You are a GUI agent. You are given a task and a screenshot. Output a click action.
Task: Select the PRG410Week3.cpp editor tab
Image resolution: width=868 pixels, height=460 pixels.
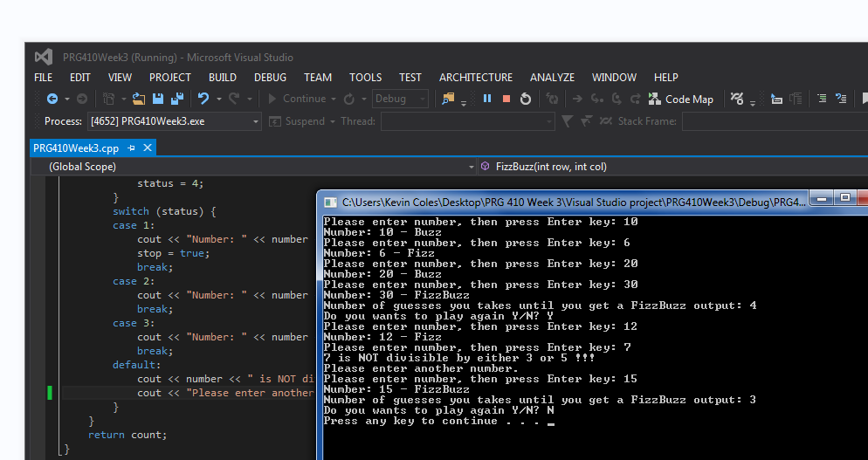pyautogui.click(x=76, y=148)
